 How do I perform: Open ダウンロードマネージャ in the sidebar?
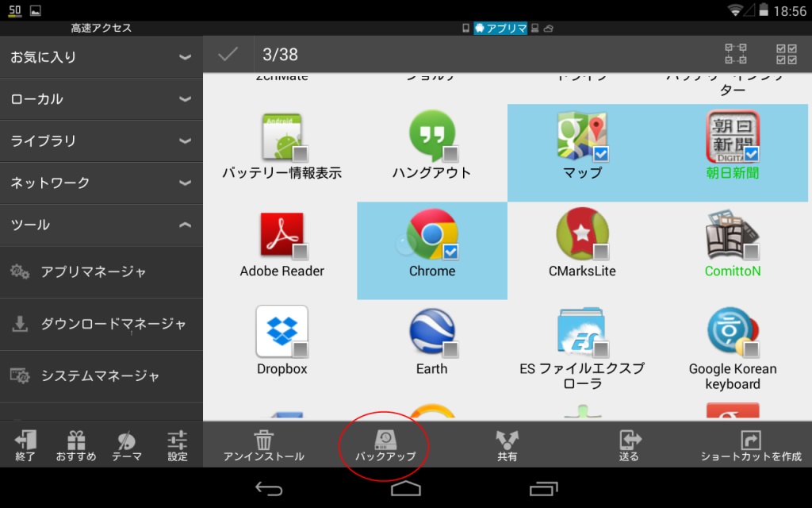[x=101, y=324]
